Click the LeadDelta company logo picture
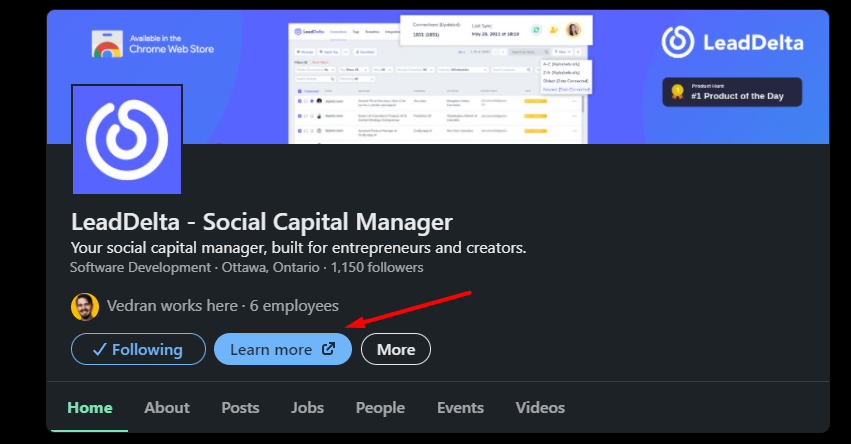 pyautogui.click(x=127, y=139)
